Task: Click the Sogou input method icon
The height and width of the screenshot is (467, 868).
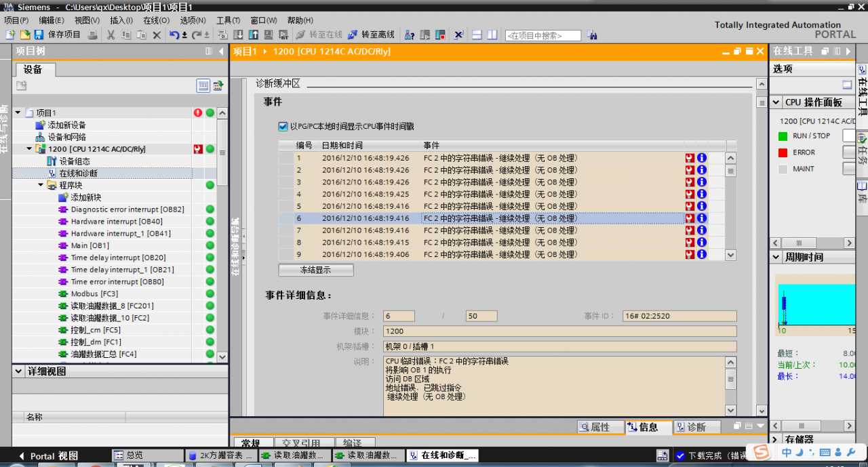Action: pyautogui.click(x=762, y=452)
